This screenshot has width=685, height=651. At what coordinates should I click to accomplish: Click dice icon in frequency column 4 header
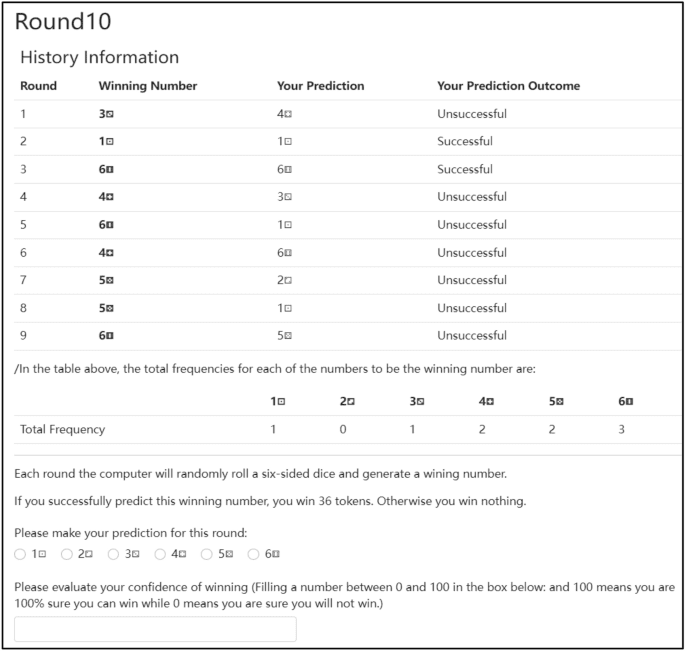[x=490, y=402]
